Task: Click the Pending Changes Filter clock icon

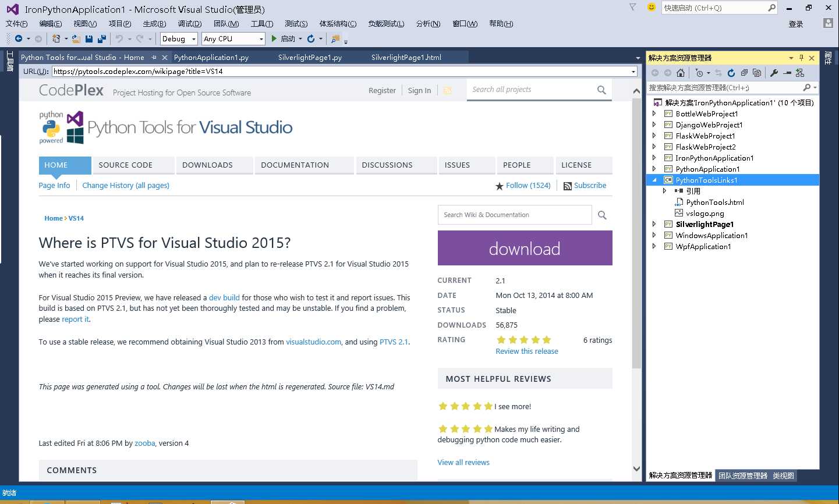Action: (x=699, y=73)
